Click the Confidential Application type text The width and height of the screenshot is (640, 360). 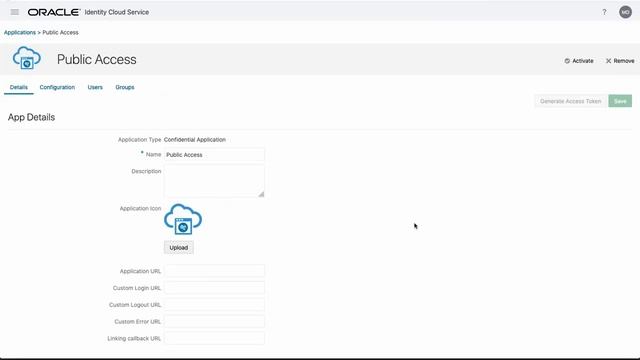point(195,140)
